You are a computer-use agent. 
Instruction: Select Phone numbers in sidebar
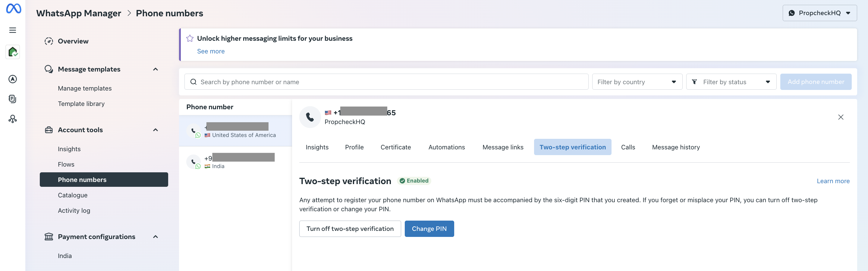click(x=104, y=180)
